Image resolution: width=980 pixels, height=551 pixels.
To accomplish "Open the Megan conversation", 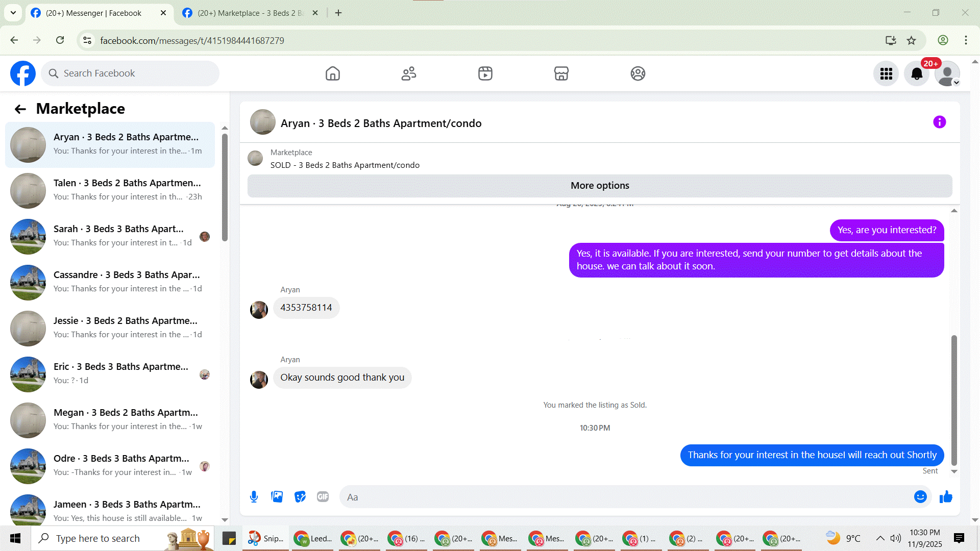I will 110,420.
